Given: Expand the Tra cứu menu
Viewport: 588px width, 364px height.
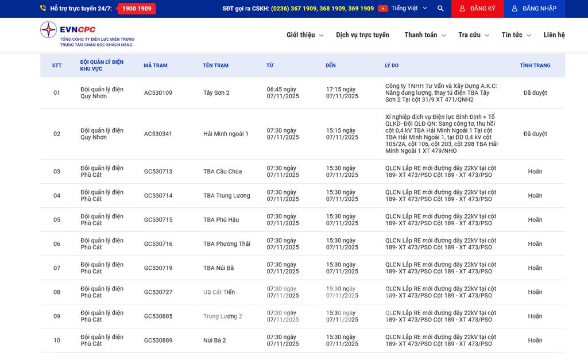Looking at the screenshot, I should [474, 35].
